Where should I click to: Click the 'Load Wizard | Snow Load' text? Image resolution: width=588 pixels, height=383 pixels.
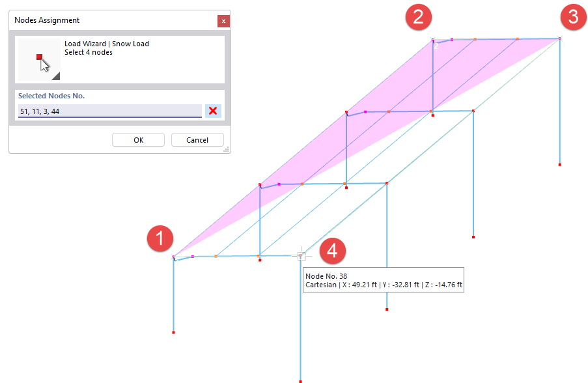click(107, 44)
